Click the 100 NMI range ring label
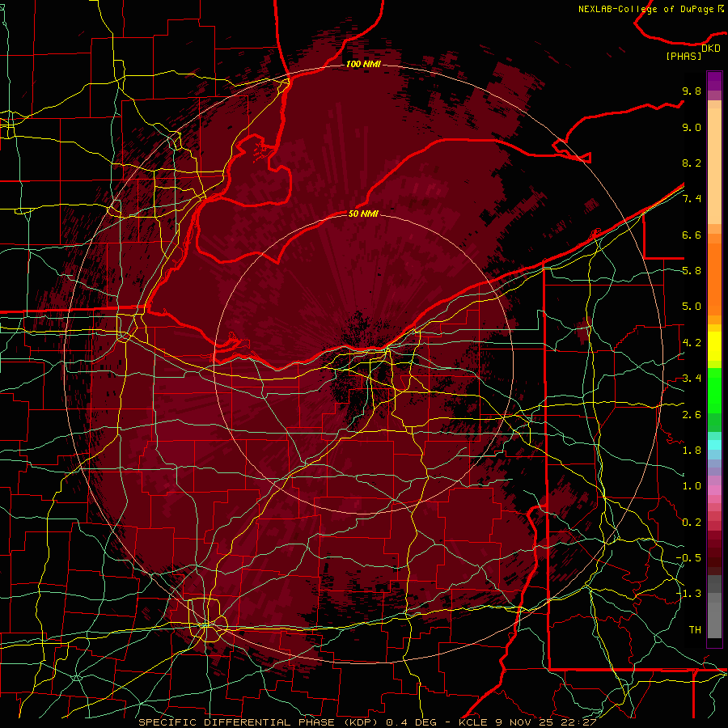728x728 pixels. pos(363,64)
